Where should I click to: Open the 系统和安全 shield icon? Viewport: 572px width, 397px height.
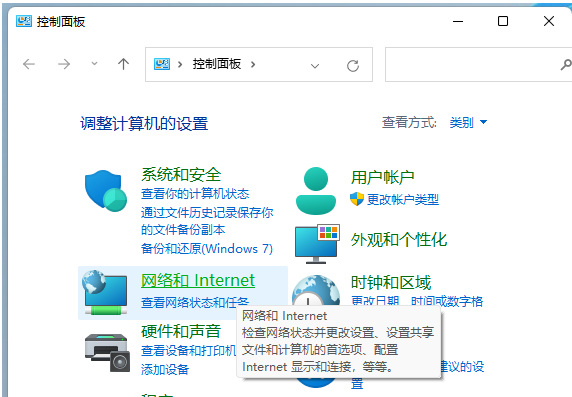pos(105,191)
